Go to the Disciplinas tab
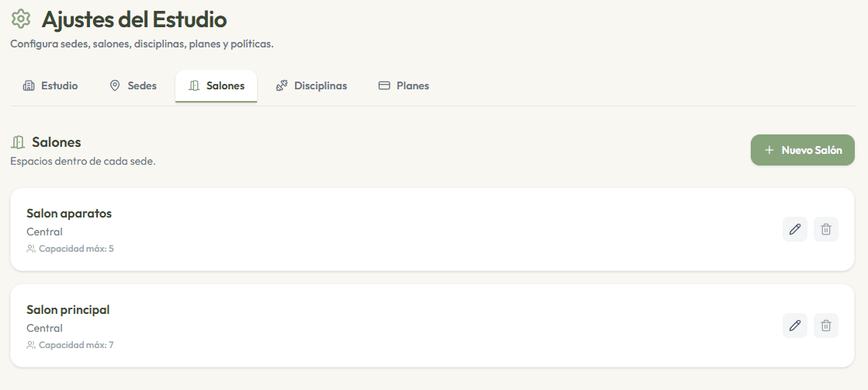This screenshot has width=868, height=390. [311, 86]
